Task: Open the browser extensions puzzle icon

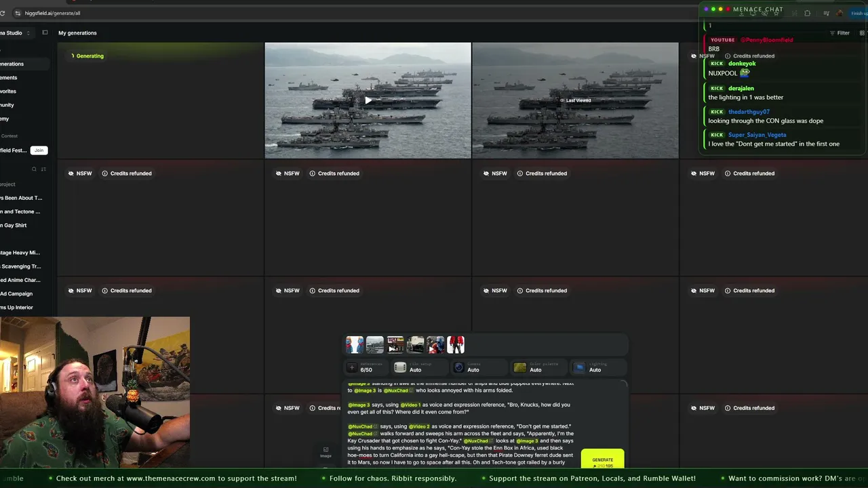Action: click(x=807, y=13)
